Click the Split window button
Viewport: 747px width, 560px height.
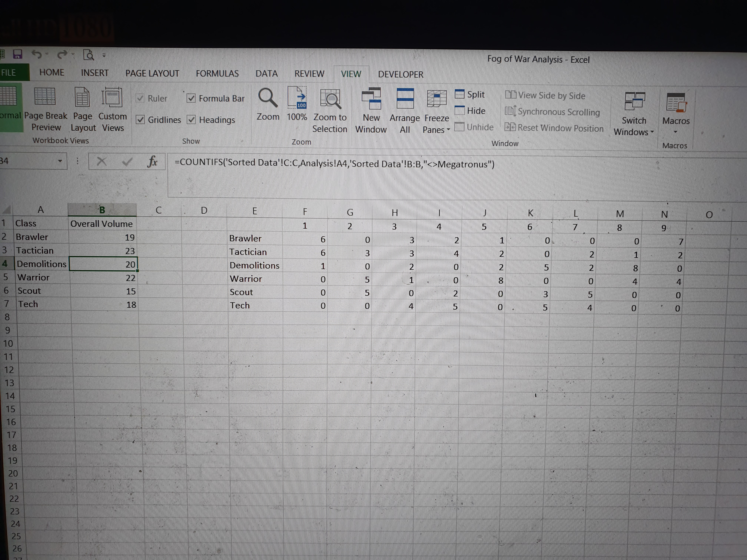click(x=470, y=94)
